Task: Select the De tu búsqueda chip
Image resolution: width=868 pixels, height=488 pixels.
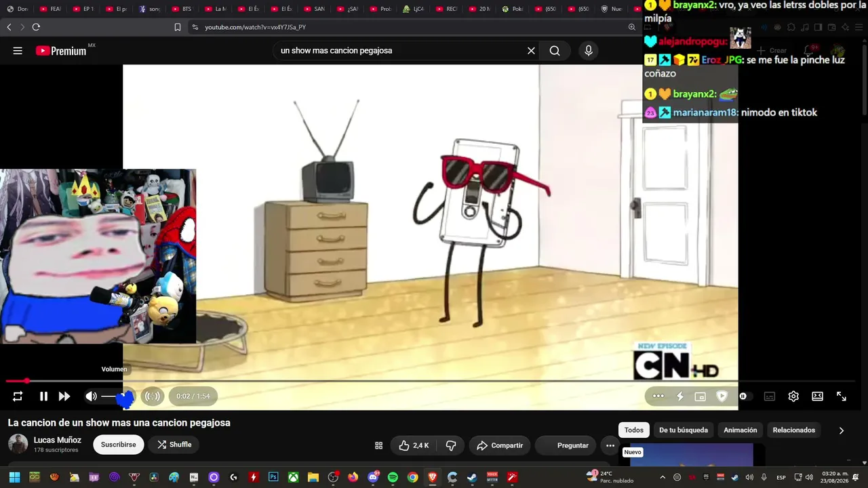Action: tap(684, 430)
